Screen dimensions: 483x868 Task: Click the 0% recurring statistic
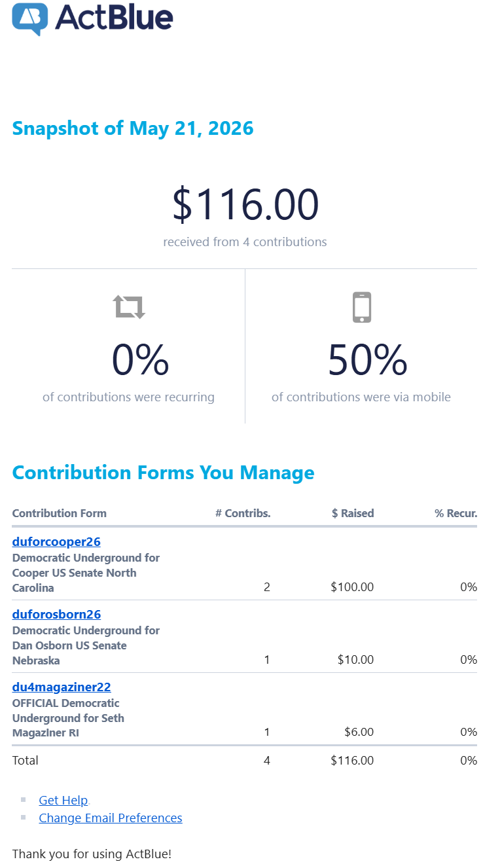coord(140,360)
